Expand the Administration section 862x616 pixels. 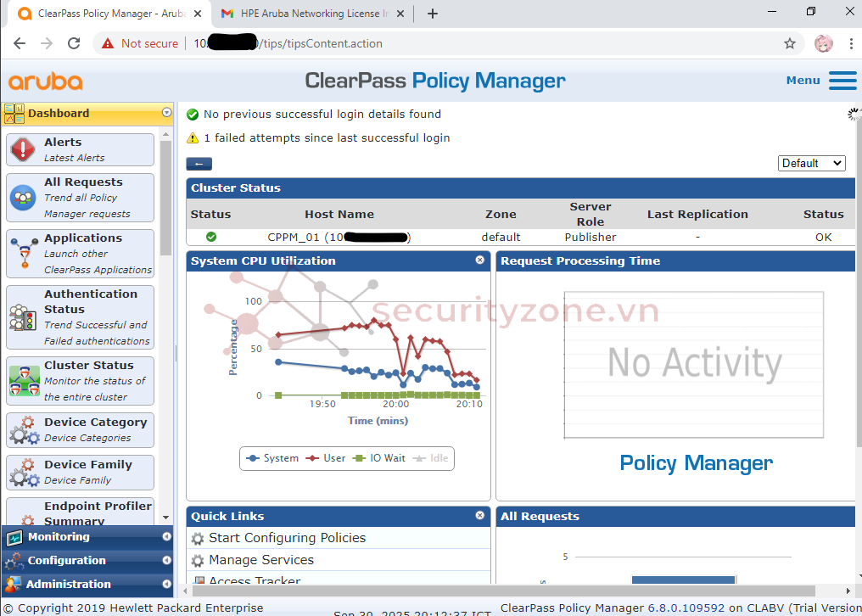(x=68, y=585)
